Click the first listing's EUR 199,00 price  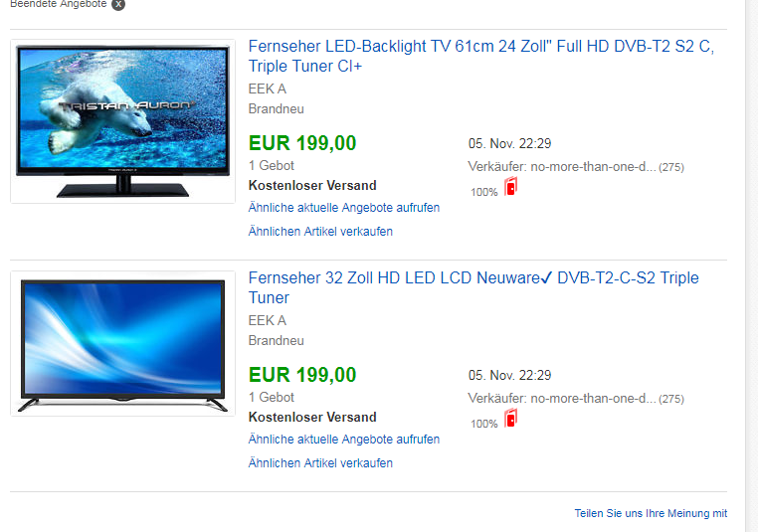click(302, 143)
